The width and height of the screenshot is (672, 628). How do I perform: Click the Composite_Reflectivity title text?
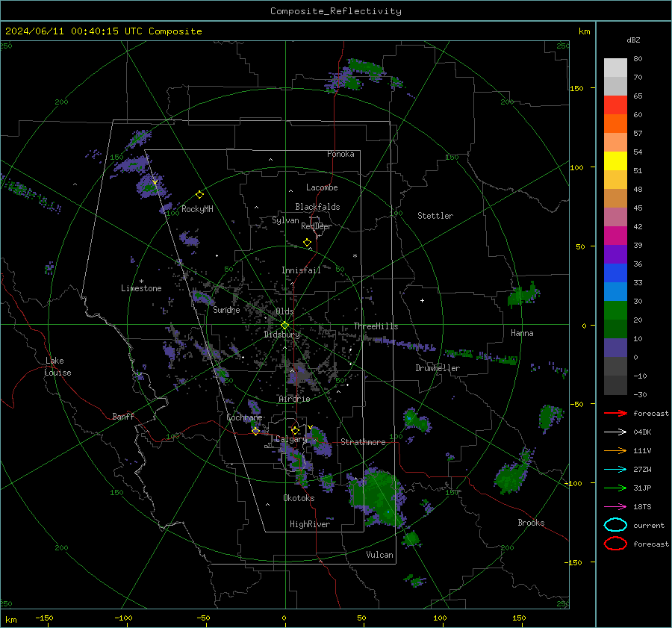(335, 11)
